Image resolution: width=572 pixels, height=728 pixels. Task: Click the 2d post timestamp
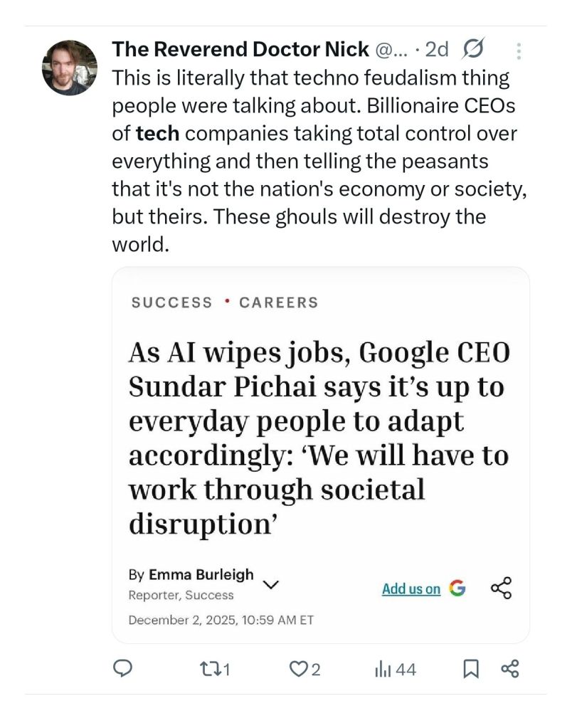point(436,49)
